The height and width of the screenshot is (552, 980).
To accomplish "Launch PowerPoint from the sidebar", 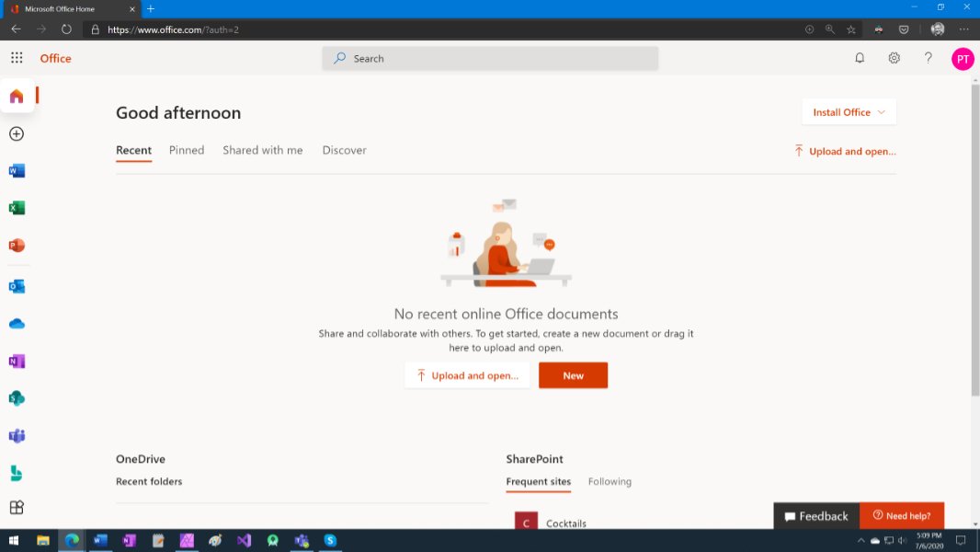I will click(17, 246).
